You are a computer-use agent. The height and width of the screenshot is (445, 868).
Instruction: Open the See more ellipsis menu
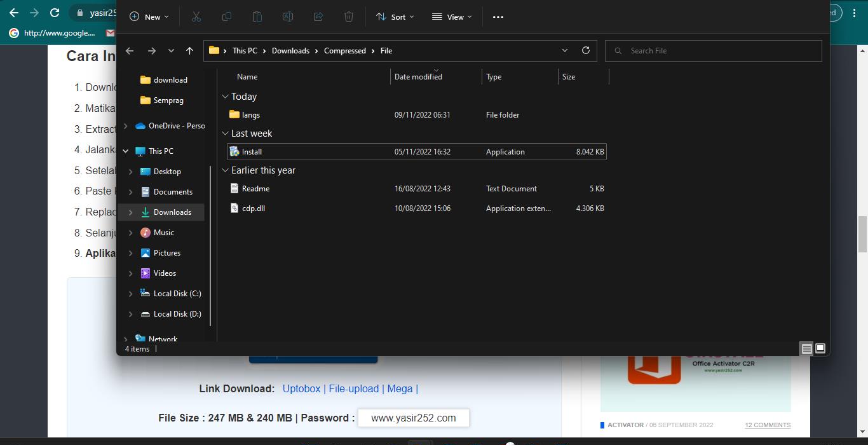point(498,17)
